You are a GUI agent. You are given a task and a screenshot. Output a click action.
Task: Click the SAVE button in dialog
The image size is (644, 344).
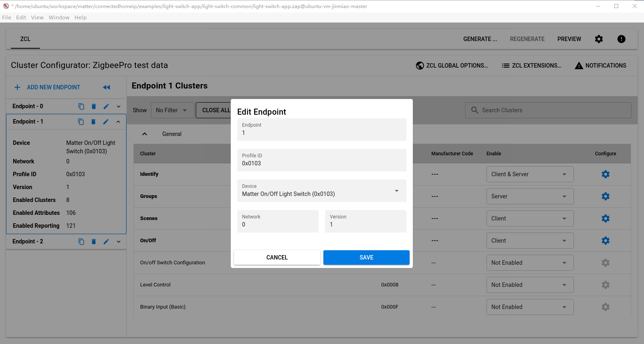[x=367, y=257]
